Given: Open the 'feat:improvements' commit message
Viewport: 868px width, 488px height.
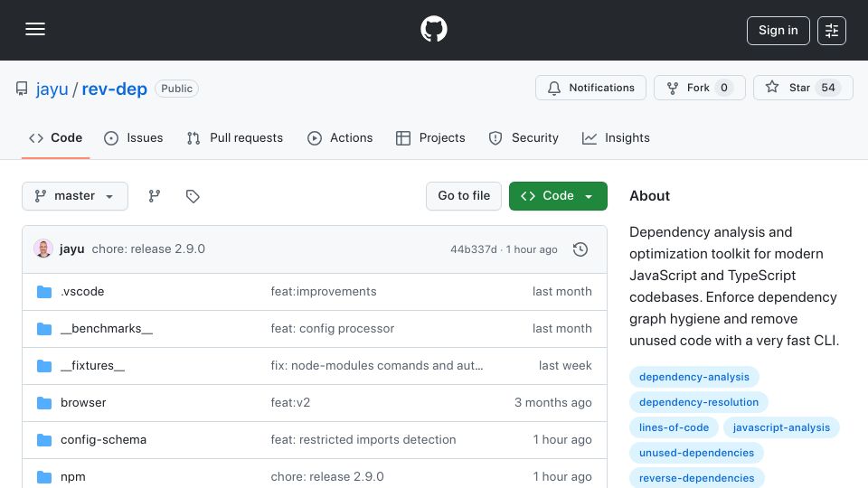Looking at the screenshot, I should click(324, 292).
